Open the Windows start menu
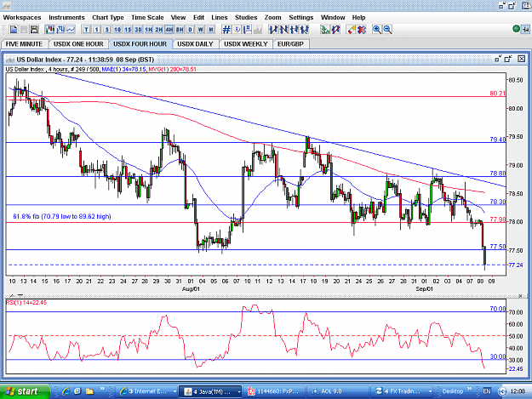532x399 pixels. tap(25, 391)
